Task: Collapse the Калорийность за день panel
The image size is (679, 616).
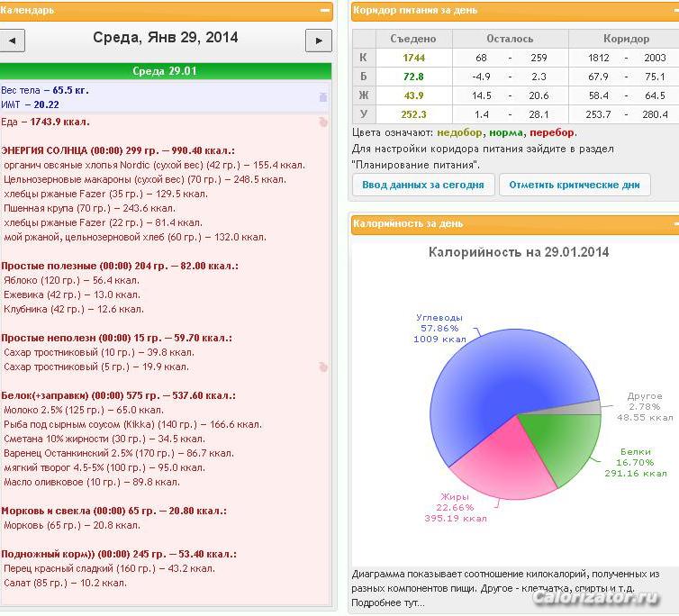Action: [x=676, y=223]
